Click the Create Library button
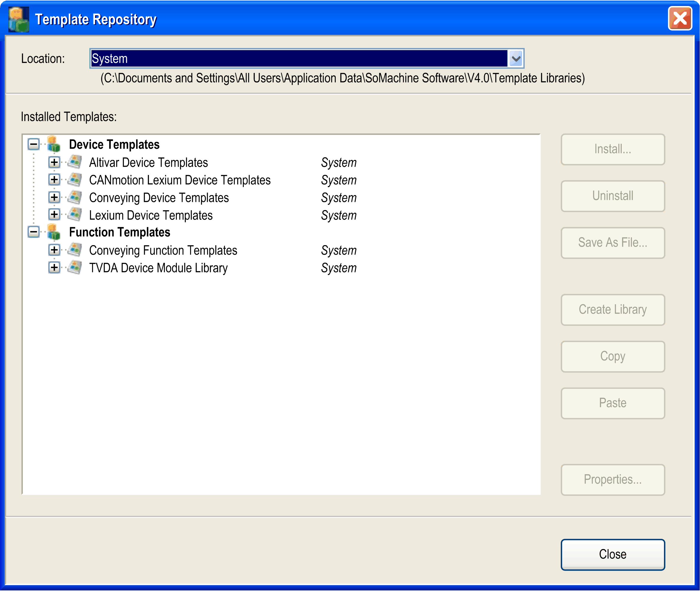 (613, 310)
